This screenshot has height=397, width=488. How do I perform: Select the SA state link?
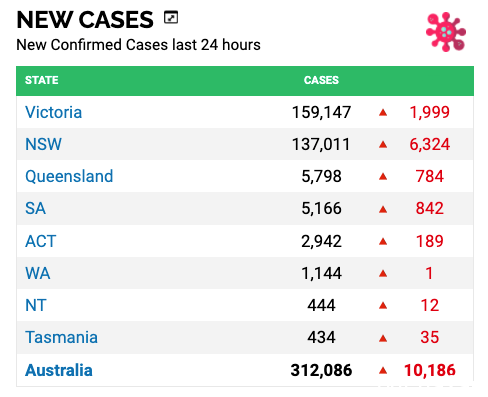(35, 209)
